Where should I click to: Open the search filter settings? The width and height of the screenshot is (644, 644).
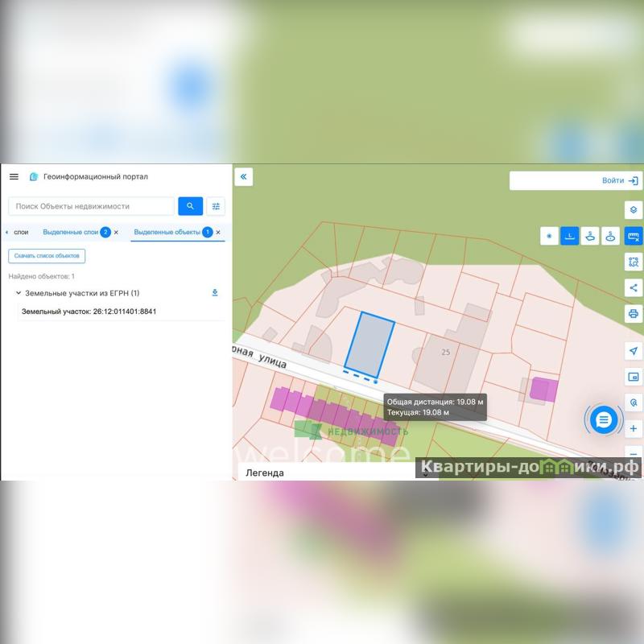(216, 206)
